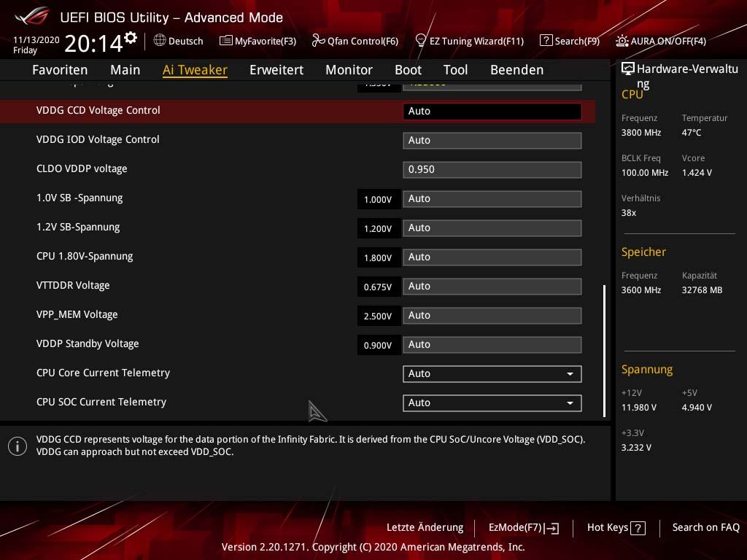747x560 pixels.
Task: Select VDDG IOD Voltage Control field
Action: [x=492, y=141]
